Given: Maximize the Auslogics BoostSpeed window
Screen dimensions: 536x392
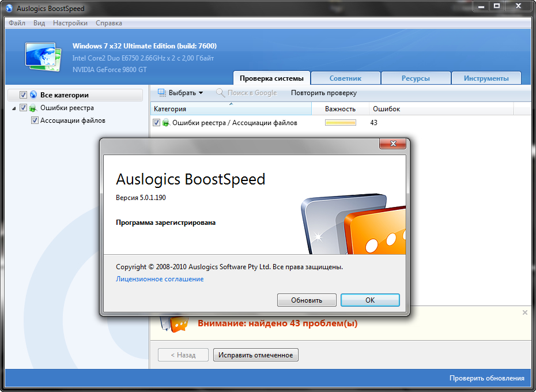Looking at the screenshot, I should tap(497, 6).
